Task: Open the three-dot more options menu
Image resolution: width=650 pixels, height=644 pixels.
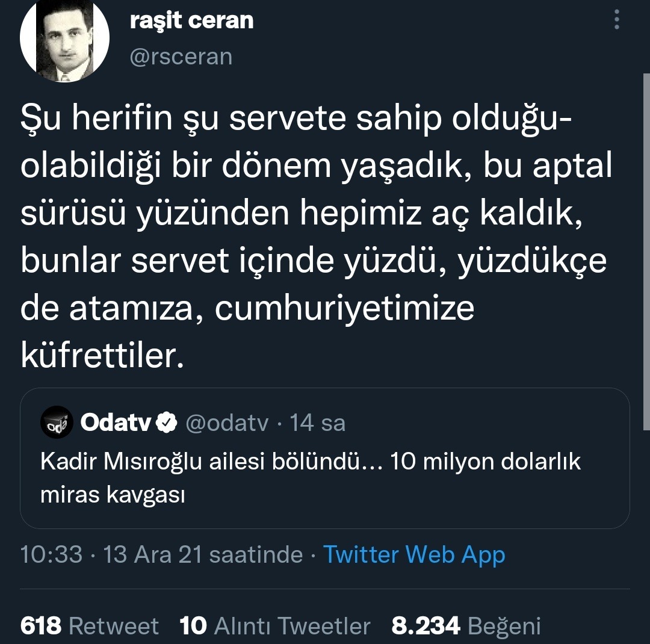Action: 616,21
